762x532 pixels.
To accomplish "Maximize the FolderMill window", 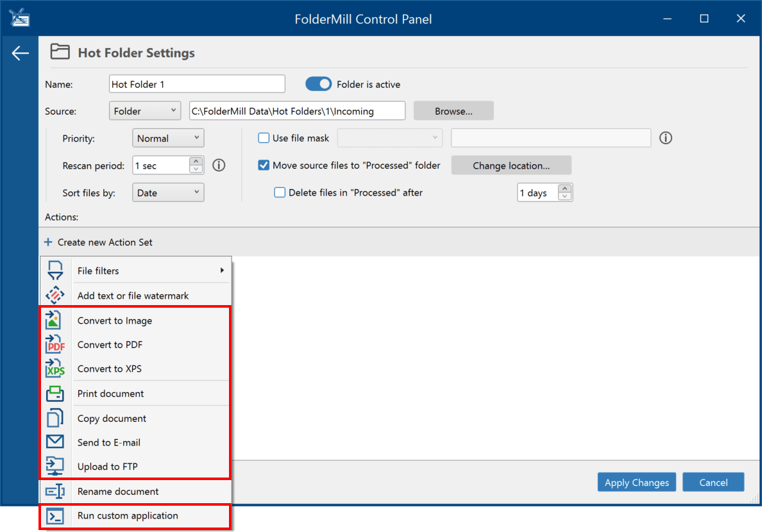I will coord(704,19).
